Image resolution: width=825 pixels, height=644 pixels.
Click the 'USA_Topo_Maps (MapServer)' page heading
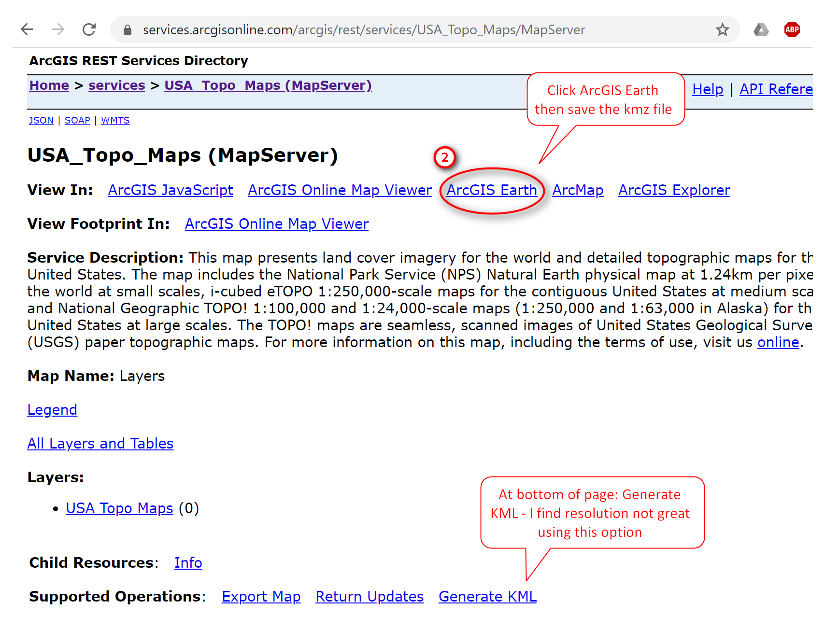tap(183, 155)
